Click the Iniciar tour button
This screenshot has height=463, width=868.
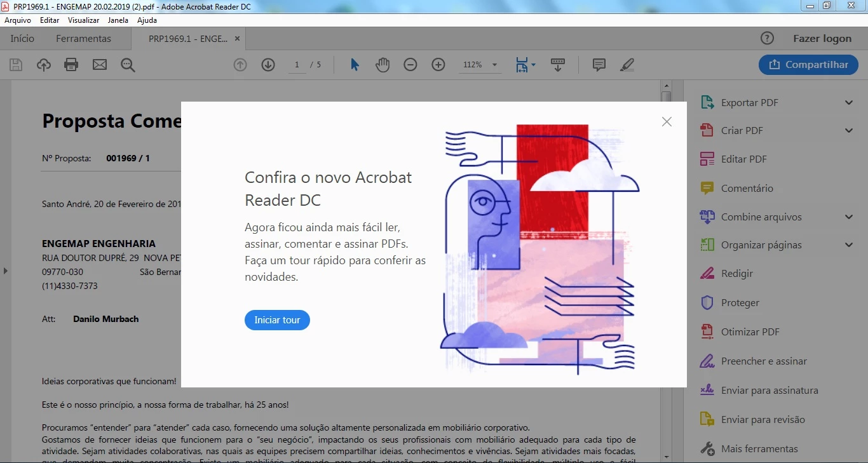coord(277,320)
